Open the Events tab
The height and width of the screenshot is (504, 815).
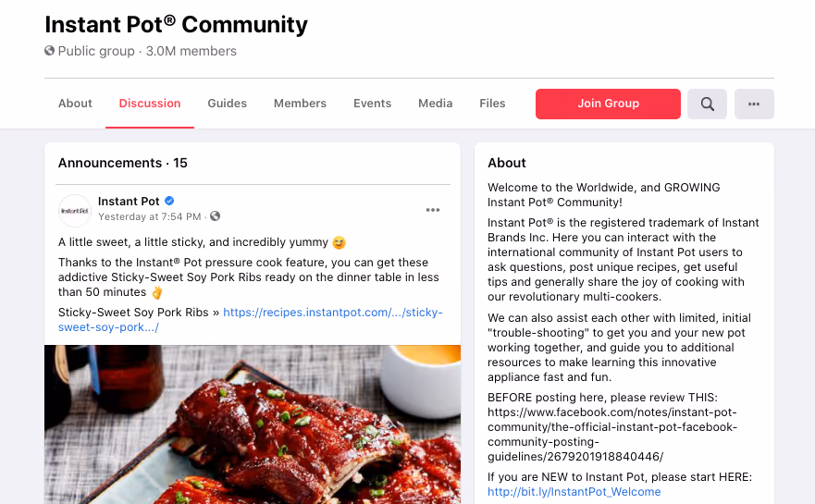[x=372, y=104]
